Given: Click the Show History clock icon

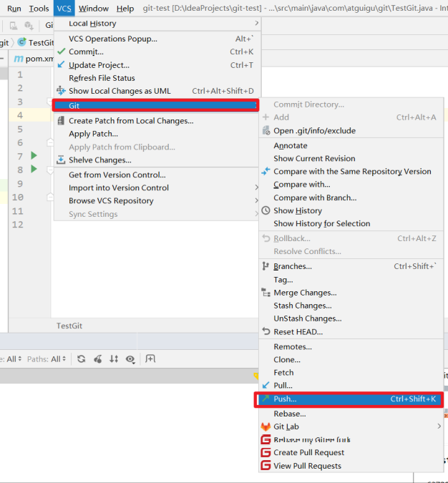Looking at the screenshot, I should tap(266, 211).
